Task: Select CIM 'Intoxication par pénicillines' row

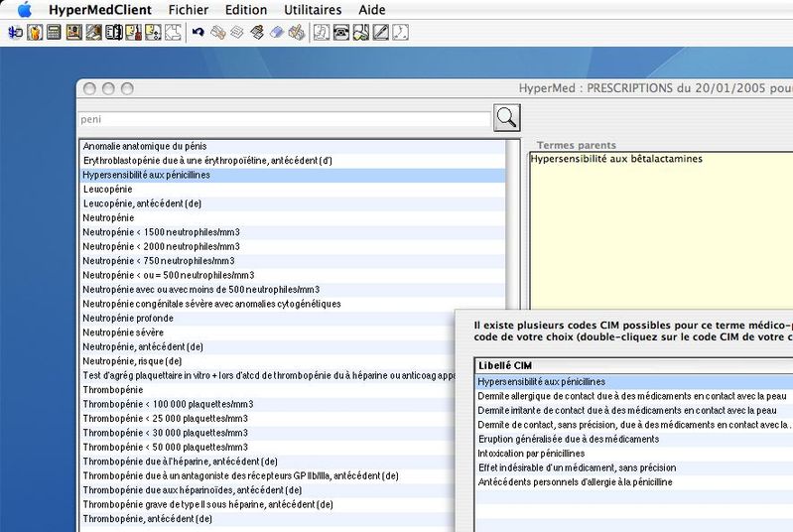Action: point(634,454)
